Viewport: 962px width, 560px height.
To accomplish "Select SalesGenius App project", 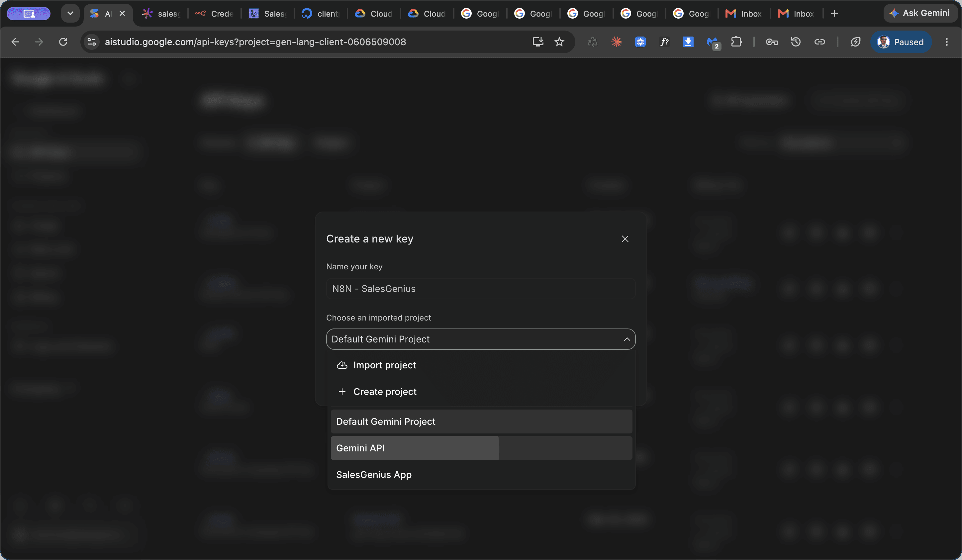I will pos(481,475).
